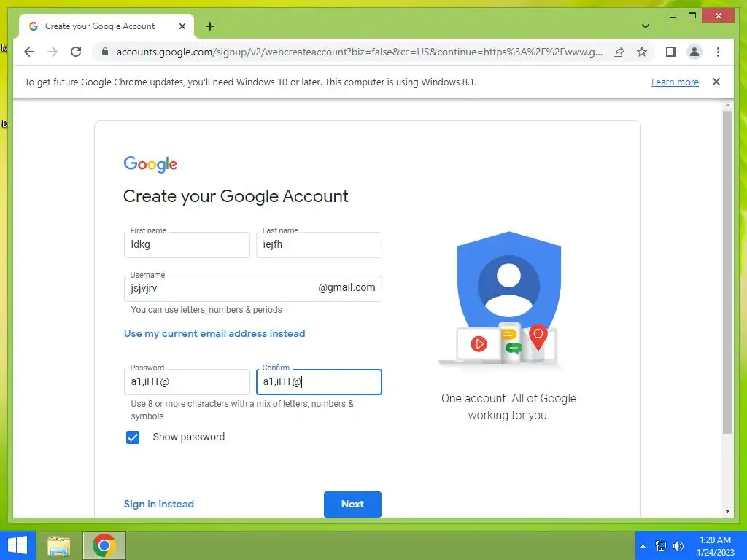Click 'One account. All of Google' caption
The height and width of the screenshot is (560, 747).
(508, 399)
